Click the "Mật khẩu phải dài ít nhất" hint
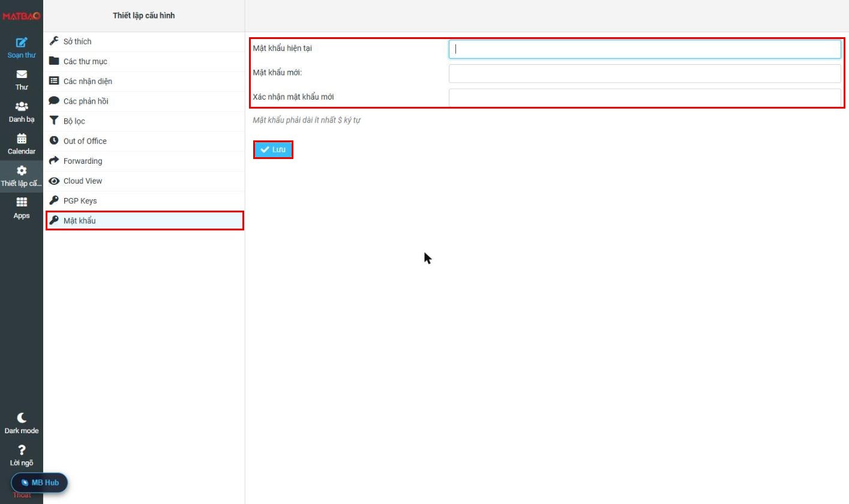This screenshot has height=504, width=849. 307,120
